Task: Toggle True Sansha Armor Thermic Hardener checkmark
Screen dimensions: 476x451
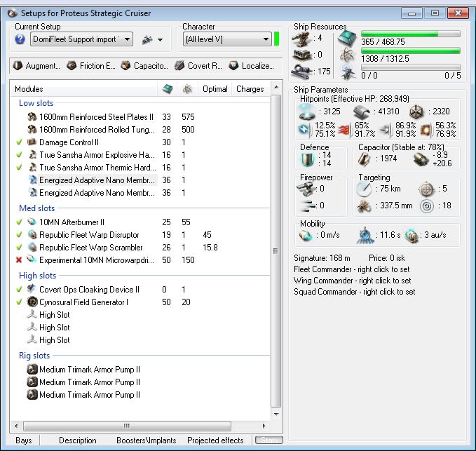Action: point(19,168)
